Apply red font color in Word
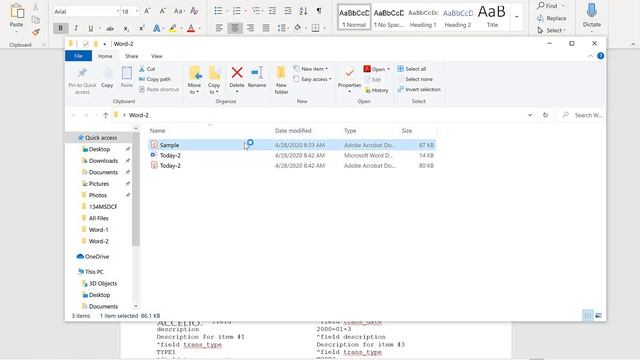This screenshot has height=360, width=640. [x=191, y=28]
